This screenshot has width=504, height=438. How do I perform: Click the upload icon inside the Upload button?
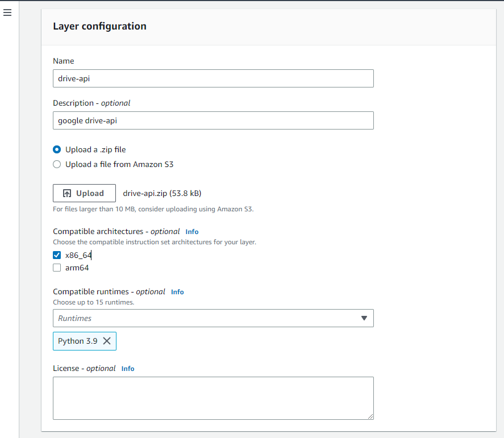click(x=67, y=193)
